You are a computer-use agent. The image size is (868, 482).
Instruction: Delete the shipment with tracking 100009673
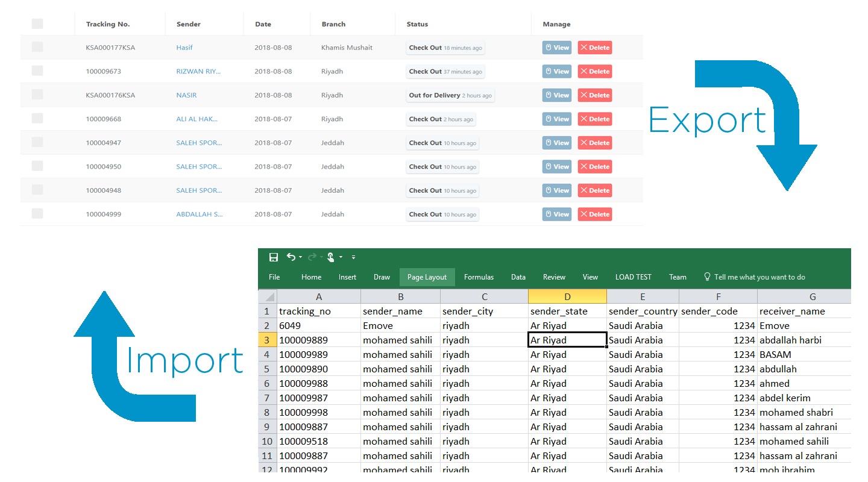(x=595, y=72)
